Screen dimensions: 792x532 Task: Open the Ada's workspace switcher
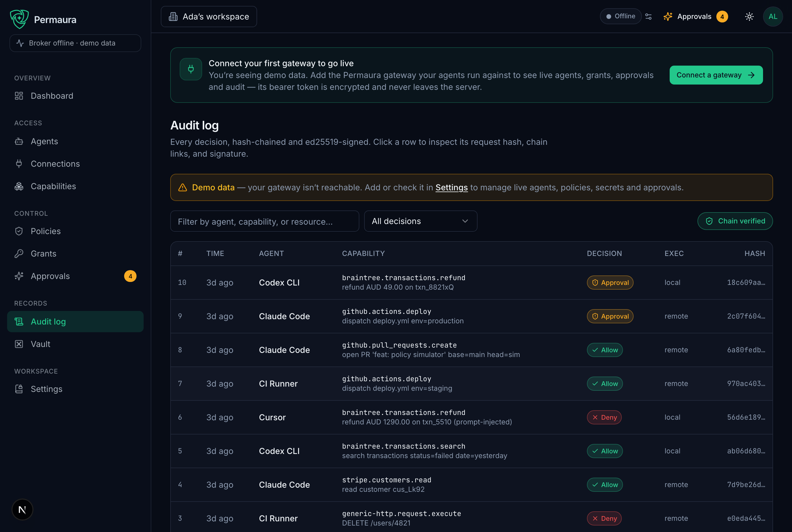[209, 17]
